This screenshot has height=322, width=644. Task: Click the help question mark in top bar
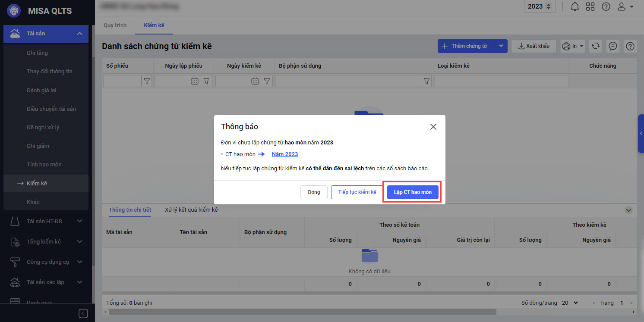pos(606,7)
